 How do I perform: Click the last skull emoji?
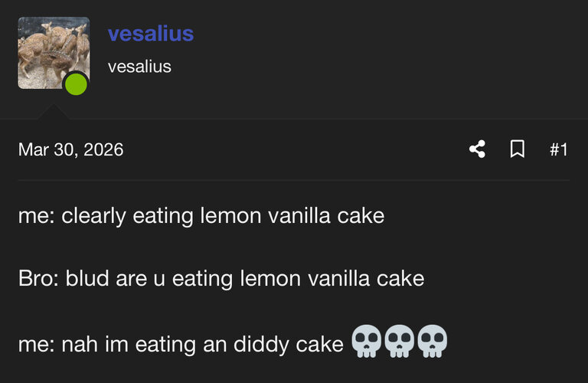432,341
